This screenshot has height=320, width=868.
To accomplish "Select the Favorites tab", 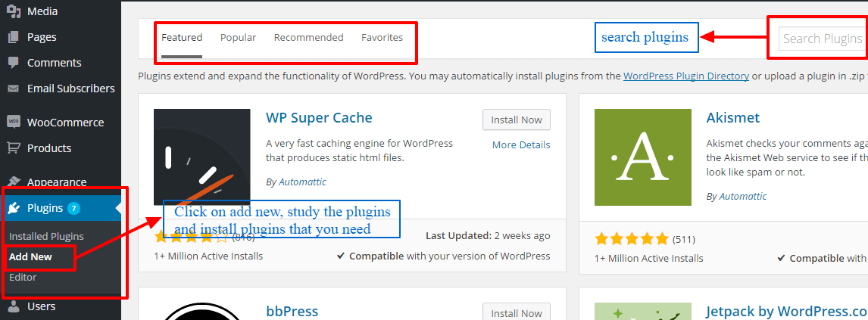I will click(382, 37).
